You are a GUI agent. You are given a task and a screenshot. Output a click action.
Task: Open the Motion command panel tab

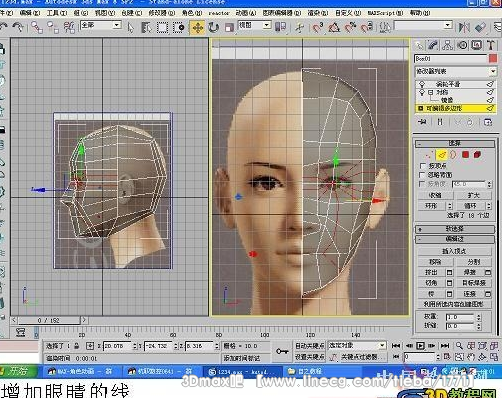(462, 45)
